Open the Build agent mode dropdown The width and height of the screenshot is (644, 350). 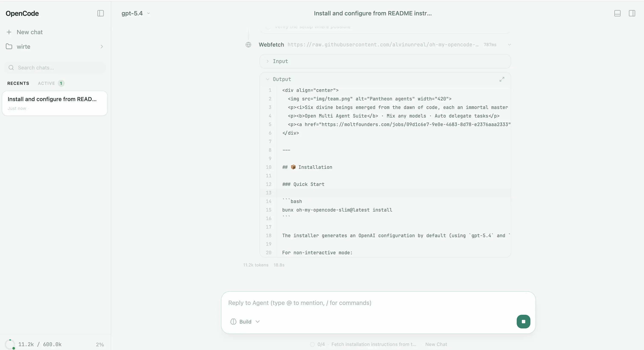pos(245,322)
